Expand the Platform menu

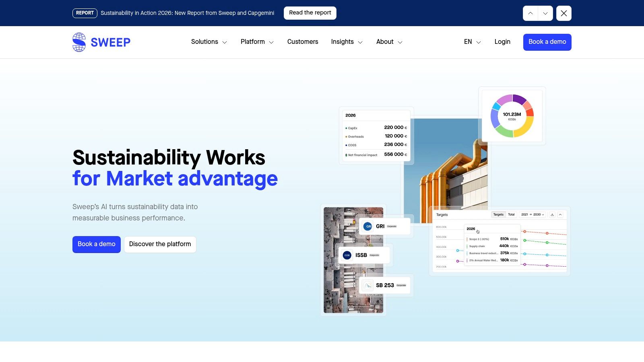click(257, 42)
